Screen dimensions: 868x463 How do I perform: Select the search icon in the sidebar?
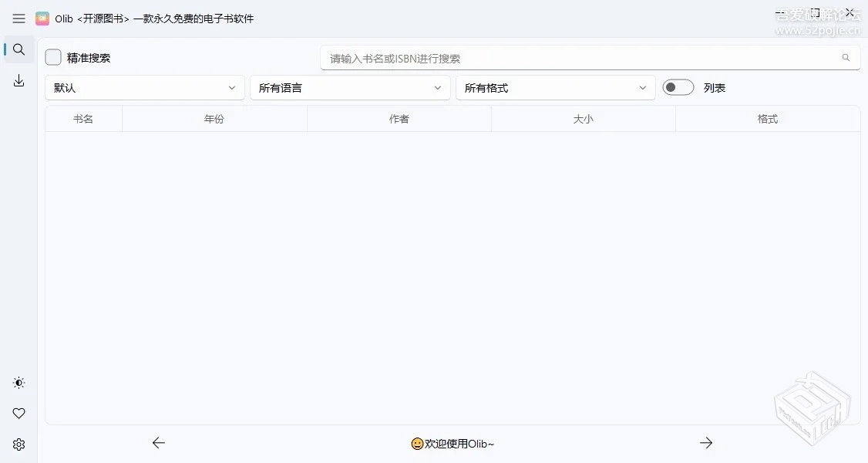tap(19, 49)
